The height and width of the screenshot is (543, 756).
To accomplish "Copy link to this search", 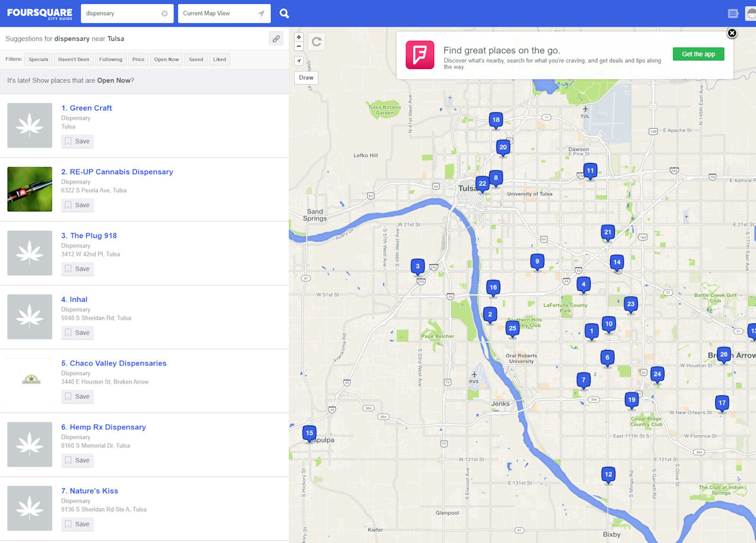I will tap(276, 39).
